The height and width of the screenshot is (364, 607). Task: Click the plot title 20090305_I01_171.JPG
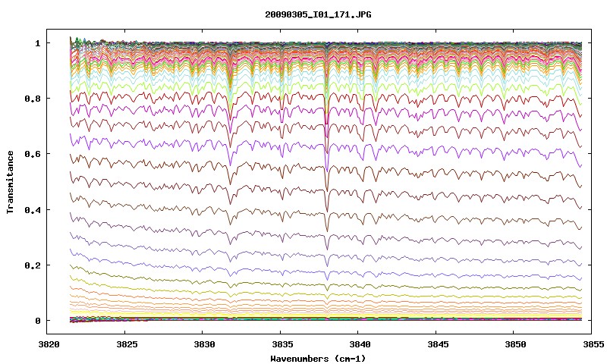click(318, 14)
